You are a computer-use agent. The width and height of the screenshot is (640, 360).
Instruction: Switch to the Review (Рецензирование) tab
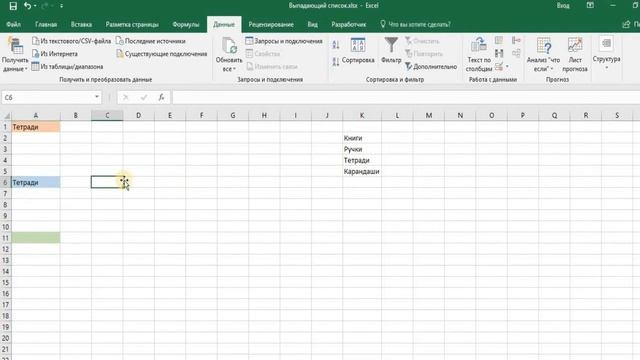coord(271,24)
